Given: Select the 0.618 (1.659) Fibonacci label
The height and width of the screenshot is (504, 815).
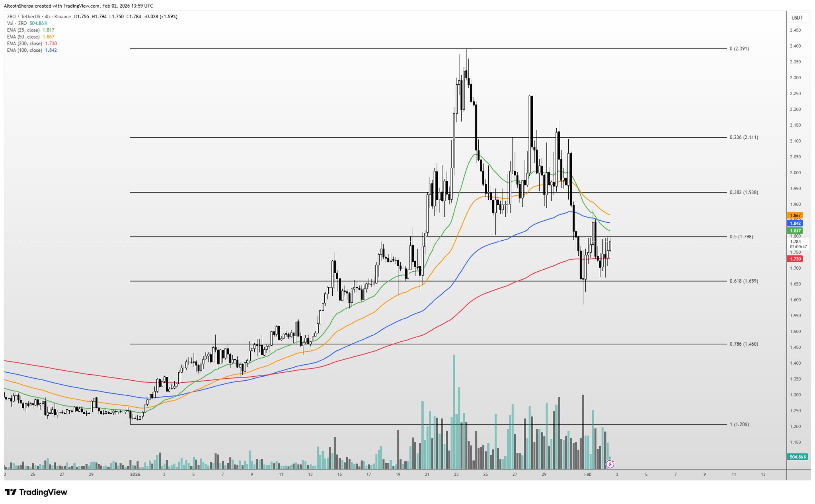Looking at the screenshot, I should tap(743, 281).
